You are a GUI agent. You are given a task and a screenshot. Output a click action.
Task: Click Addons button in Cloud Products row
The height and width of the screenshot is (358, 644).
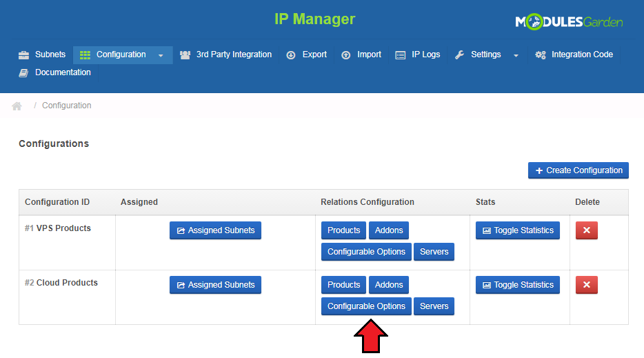click(388, 285)
